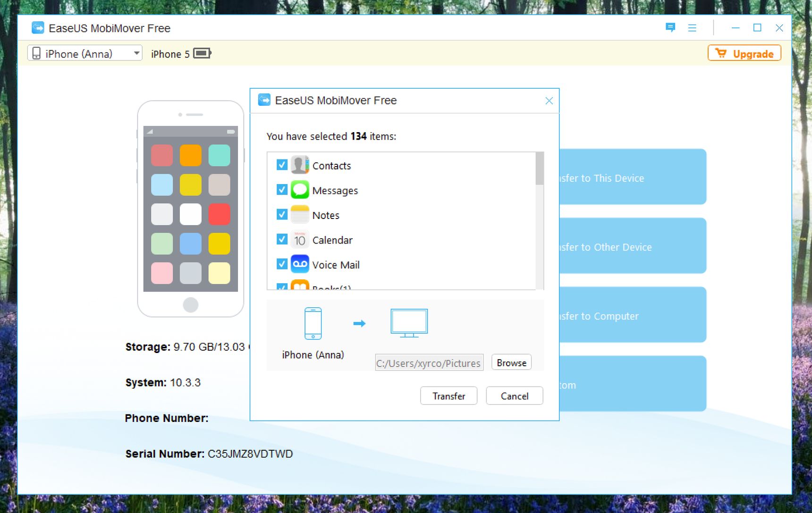The height and width of the screenshot is (513, 812).
Task: Click the computer monitor destination icon
Action: coord(409,323)
